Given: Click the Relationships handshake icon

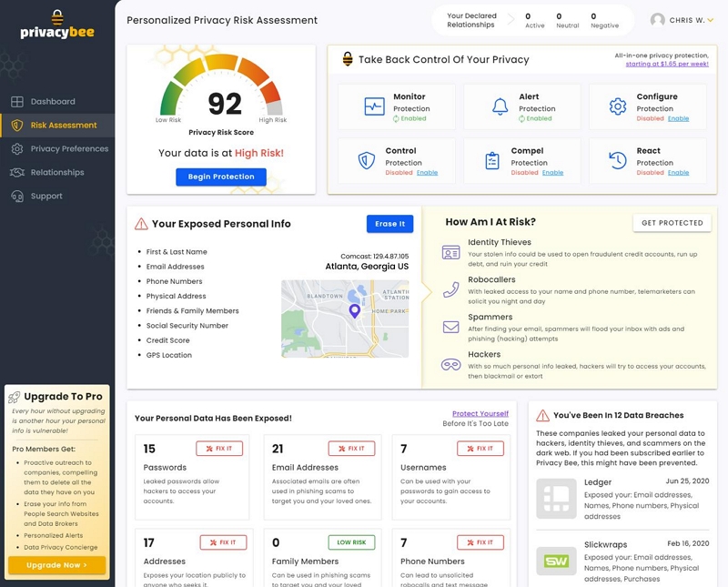Looking at the screenshot, I should (x=17, y=173).
